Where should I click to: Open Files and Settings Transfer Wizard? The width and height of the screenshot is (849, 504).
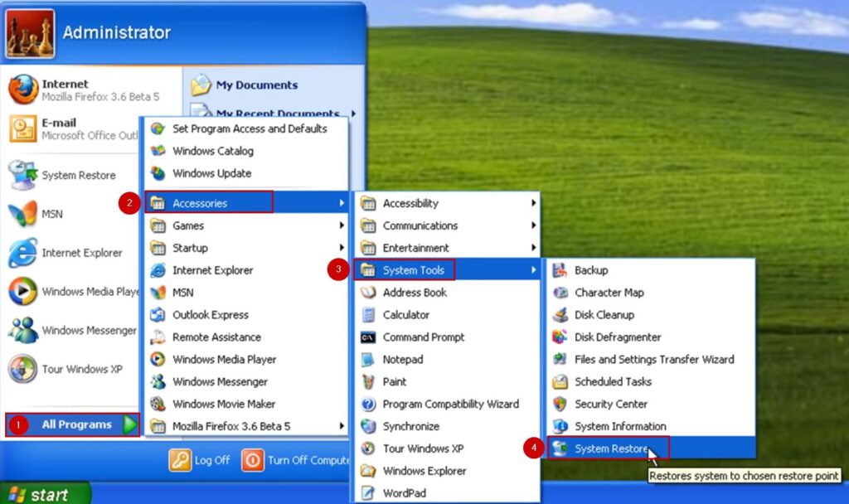[x=651, y=359]
